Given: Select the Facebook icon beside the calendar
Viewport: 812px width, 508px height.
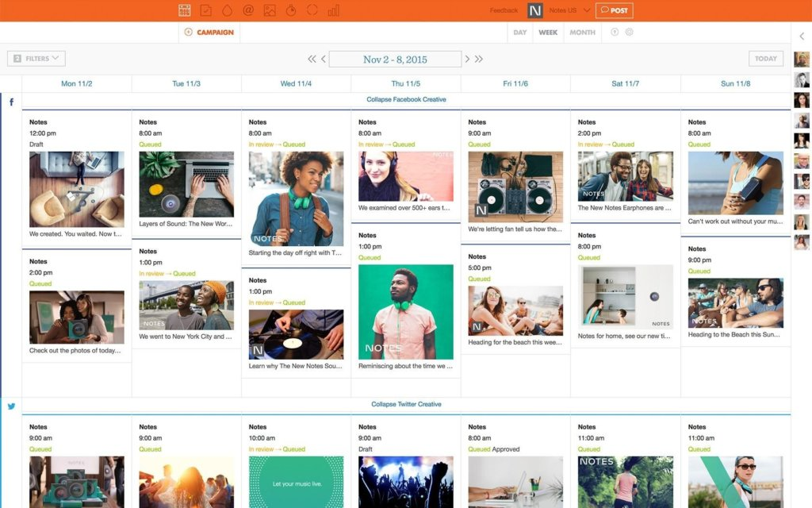Looking at the screenshot, I should click(12, 102).
